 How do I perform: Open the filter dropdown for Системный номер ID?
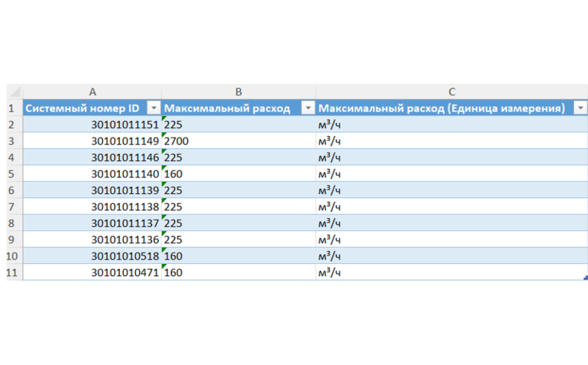pos(154,108)
